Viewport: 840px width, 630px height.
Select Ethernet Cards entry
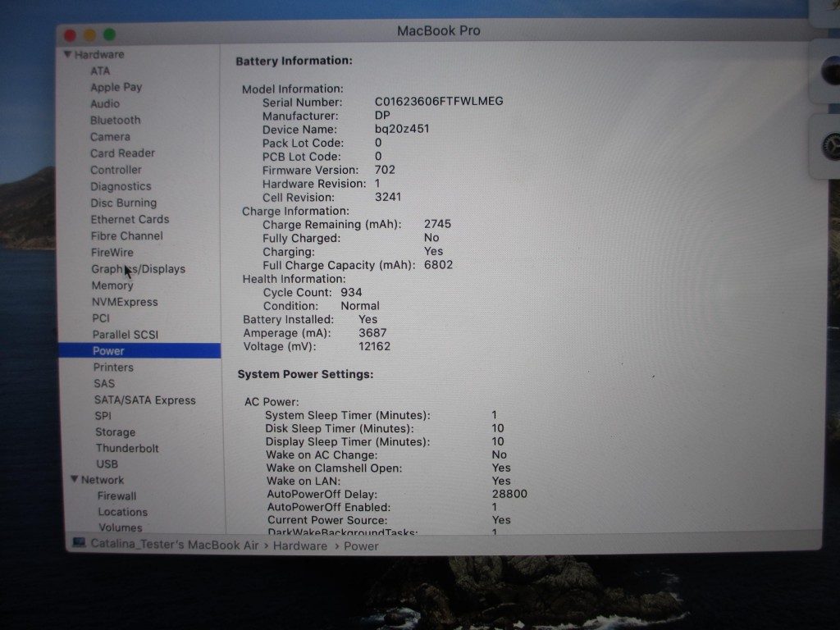[x=130, y=219]
